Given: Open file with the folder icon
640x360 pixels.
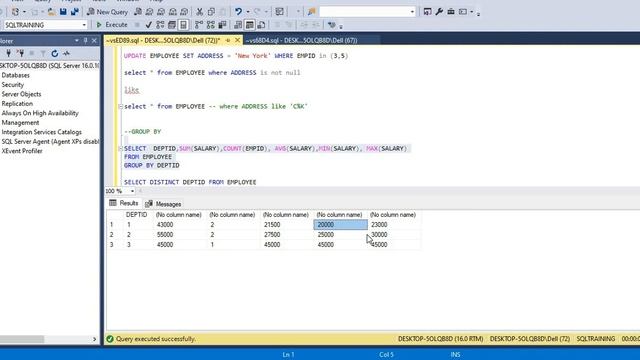Looking at the screenshot, I should pyautogui.click(x=51, y=12).
